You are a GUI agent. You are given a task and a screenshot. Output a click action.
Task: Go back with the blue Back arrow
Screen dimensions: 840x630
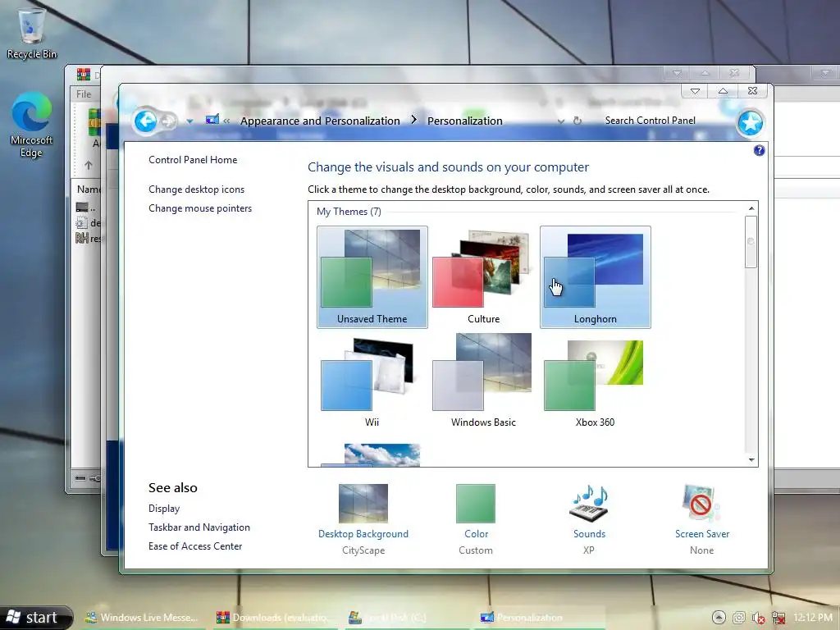[x=145, y=121]
